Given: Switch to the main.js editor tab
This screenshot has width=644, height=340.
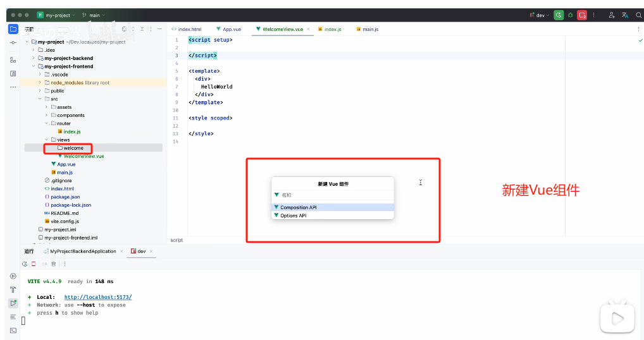Looking at the screenshot, I should click(368, 29).
